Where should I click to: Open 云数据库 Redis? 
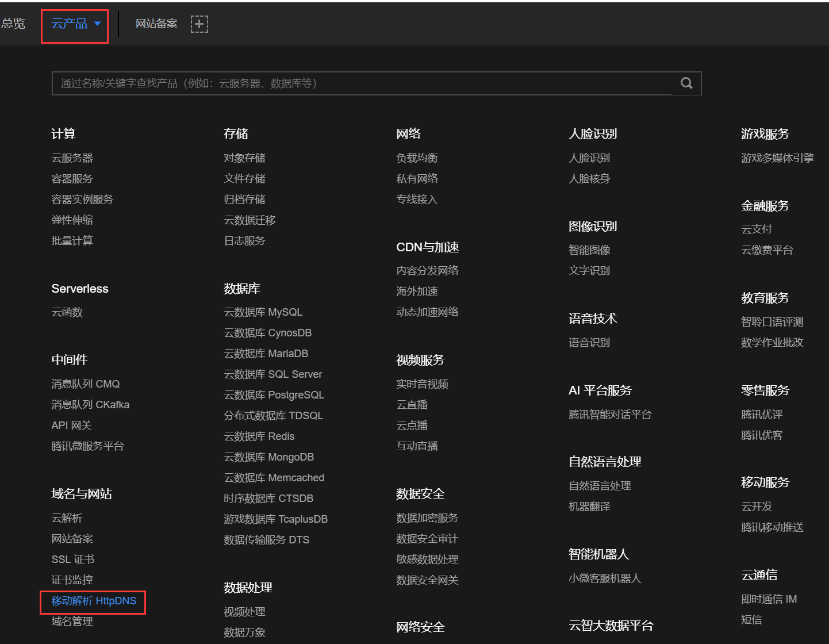(259, 436)
